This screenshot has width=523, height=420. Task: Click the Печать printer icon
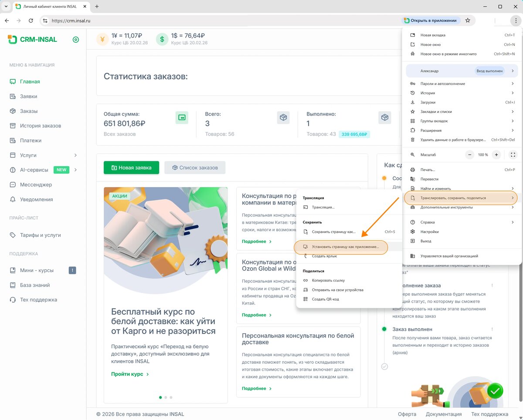(413, 170)
